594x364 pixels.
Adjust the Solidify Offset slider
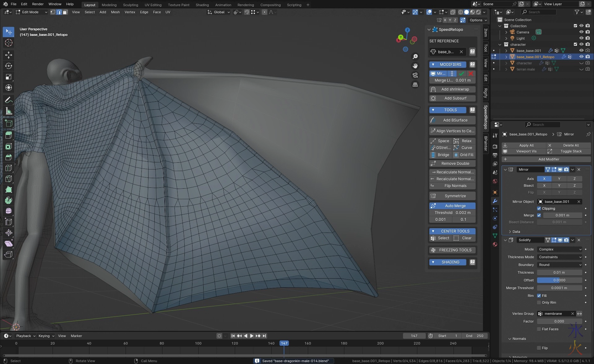[x=559, y=280]
